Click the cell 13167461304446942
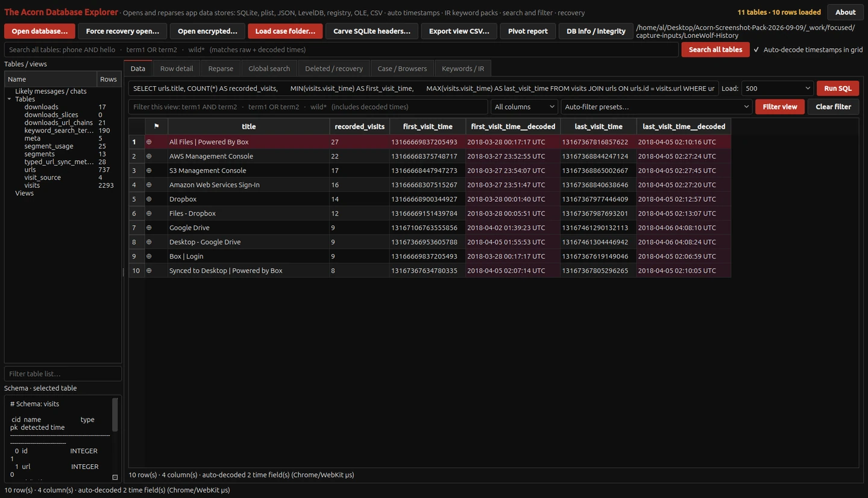 tap(599, 242)
